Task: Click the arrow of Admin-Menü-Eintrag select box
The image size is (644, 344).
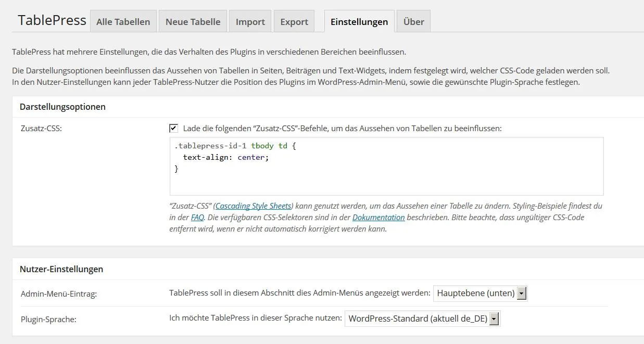Action: (x=522, y=293)
